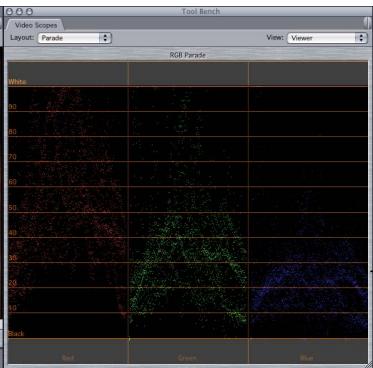This screenshot has height=368, width=373.
Task: Click inside the green channel waveform
Action: (x=188, y=212)
